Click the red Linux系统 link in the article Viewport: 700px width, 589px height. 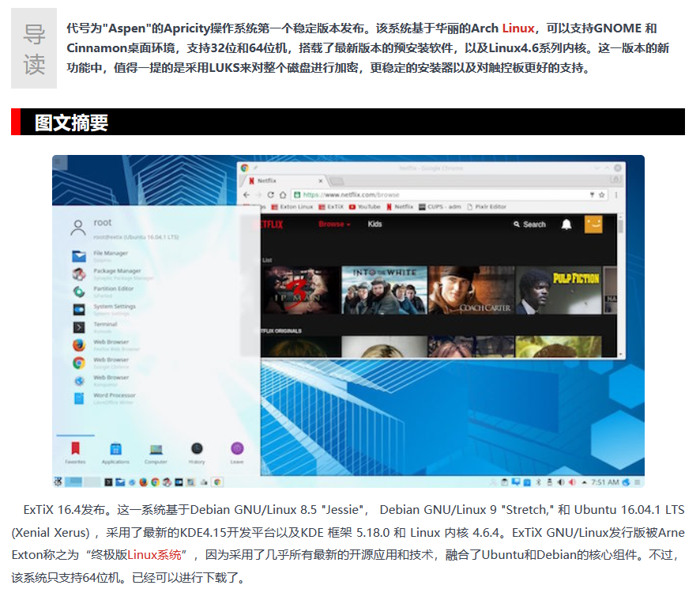(155, 555)
